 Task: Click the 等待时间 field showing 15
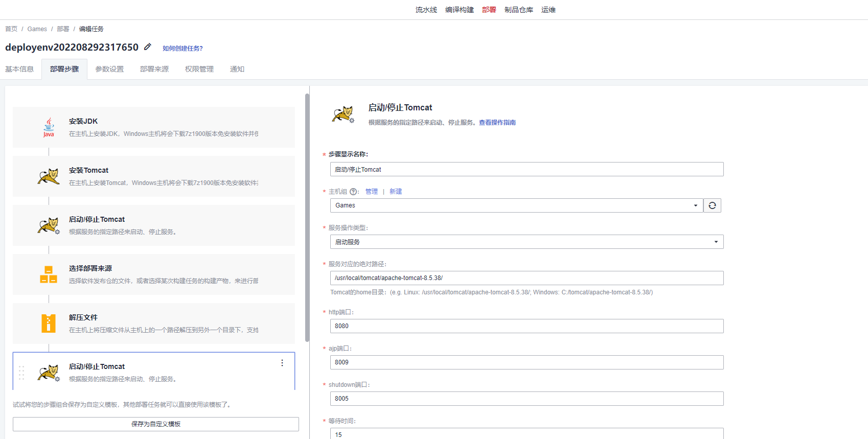[x=527, y=433]
